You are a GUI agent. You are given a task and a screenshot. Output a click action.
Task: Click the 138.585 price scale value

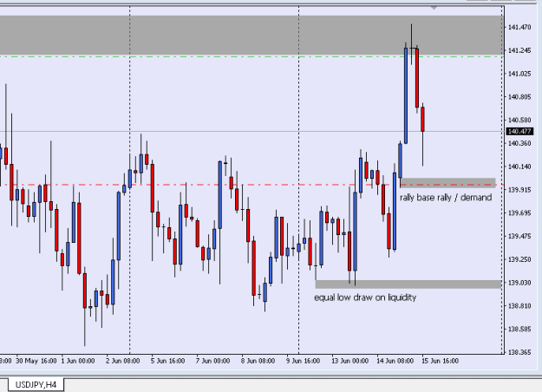[519, 329]
